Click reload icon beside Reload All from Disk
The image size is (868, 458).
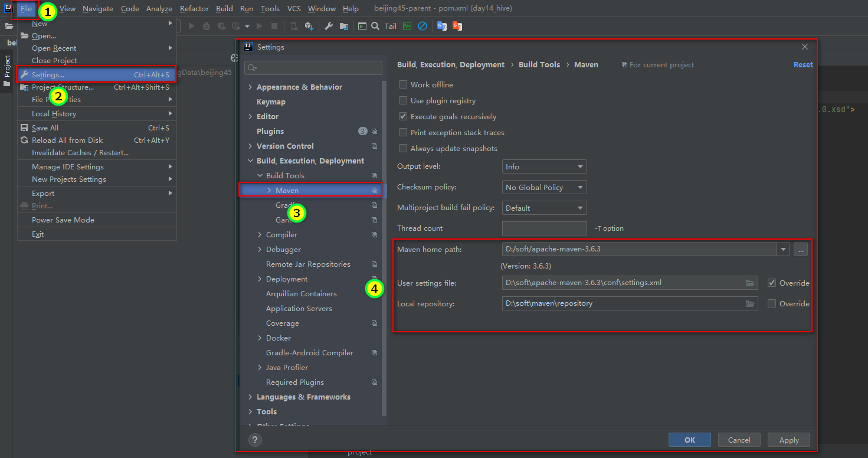pos(24,140)
